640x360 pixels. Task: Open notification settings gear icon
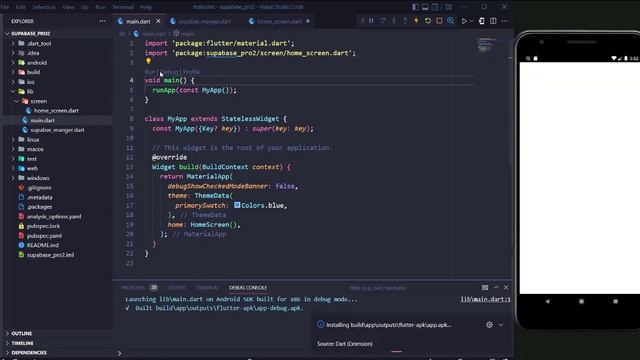pos(489,325)
